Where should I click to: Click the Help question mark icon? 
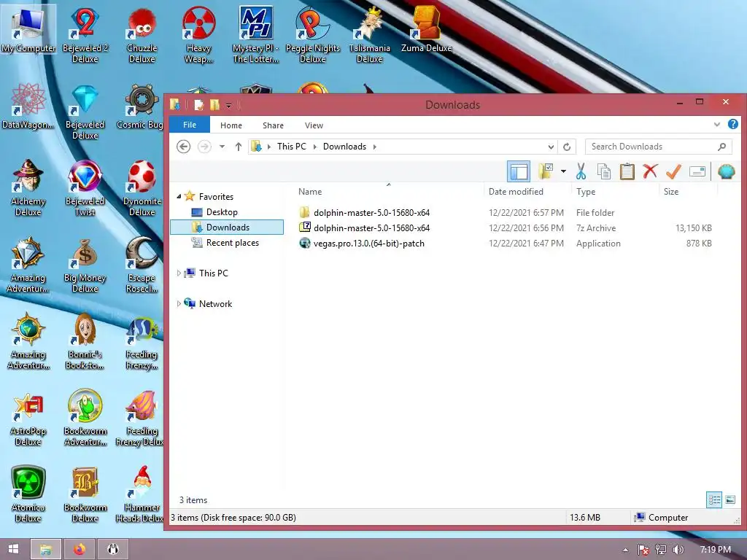pos(733,124)
